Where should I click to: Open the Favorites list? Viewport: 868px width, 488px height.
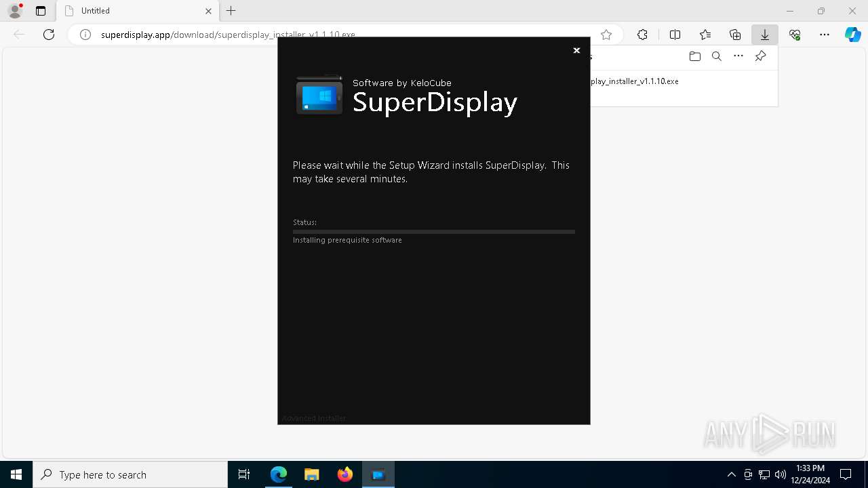point(705,35)
